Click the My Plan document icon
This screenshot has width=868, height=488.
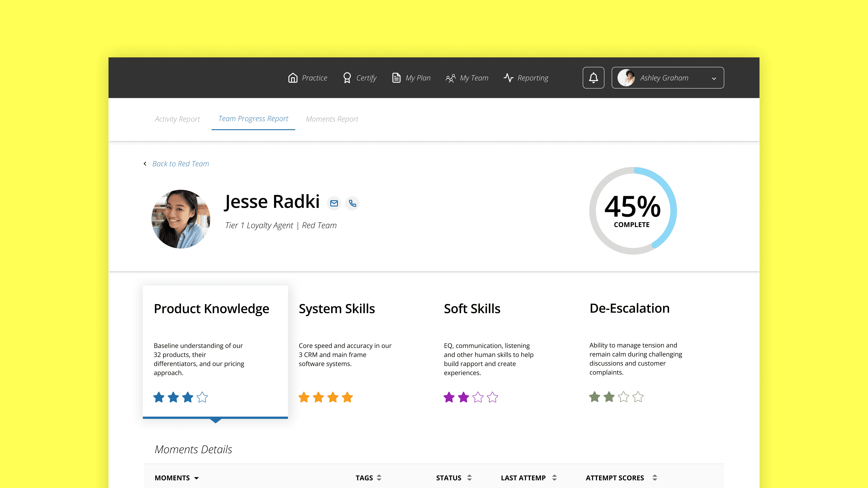click(396, 78)
